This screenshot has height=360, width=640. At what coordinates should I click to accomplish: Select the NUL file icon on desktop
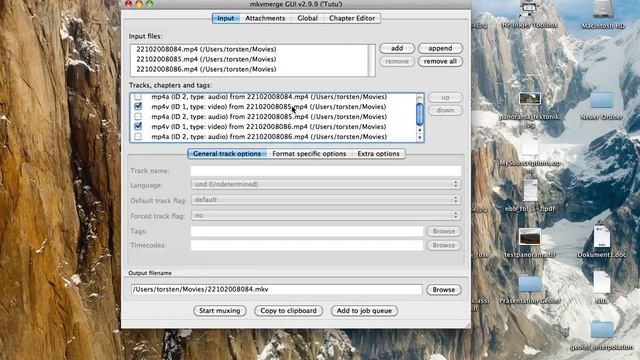click(x=602, y=282)
